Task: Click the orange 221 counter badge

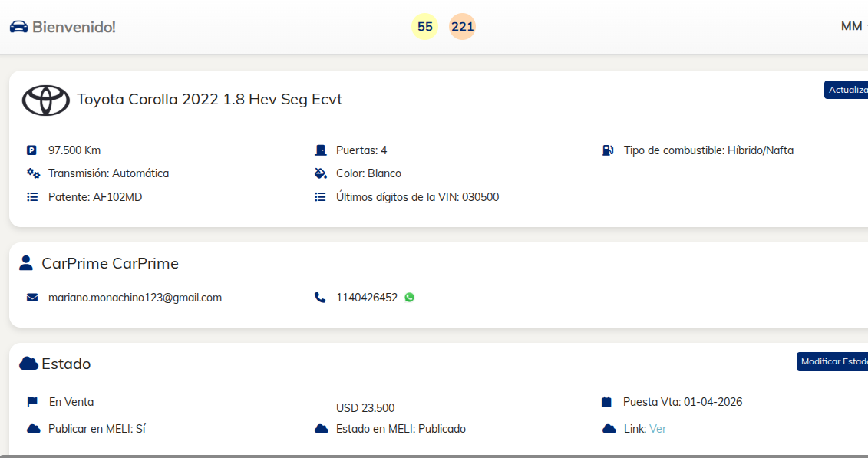Action: [462, 27]
